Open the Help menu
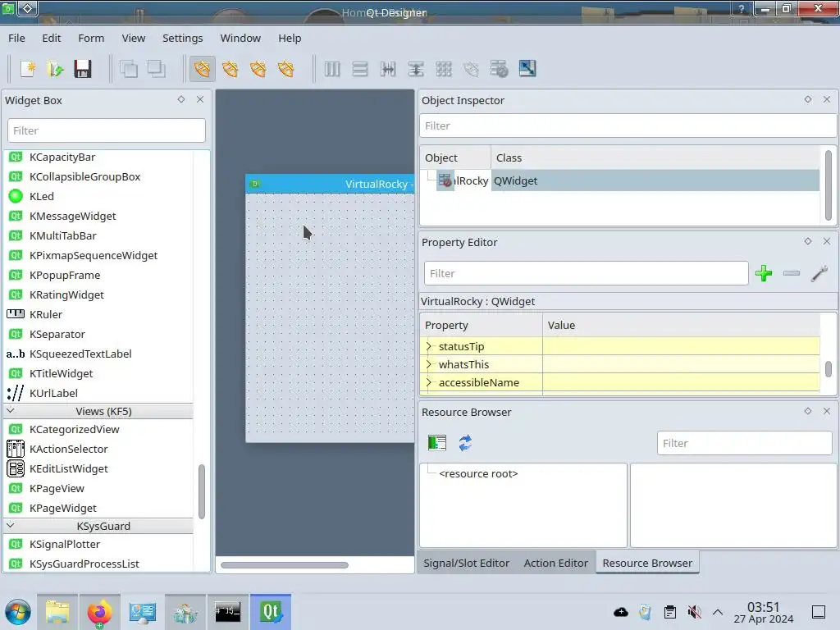 click(290, 38)
